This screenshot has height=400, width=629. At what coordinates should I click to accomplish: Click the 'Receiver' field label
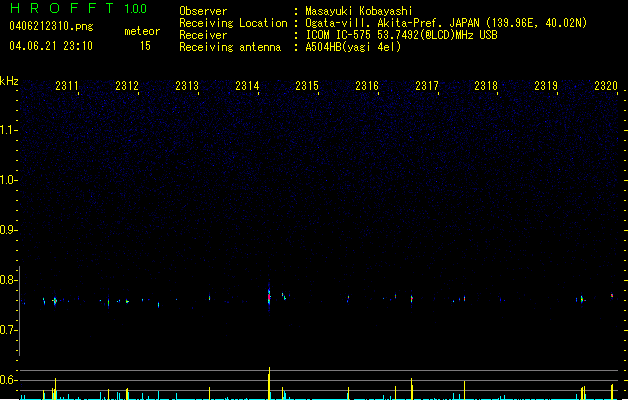(203, 35)
